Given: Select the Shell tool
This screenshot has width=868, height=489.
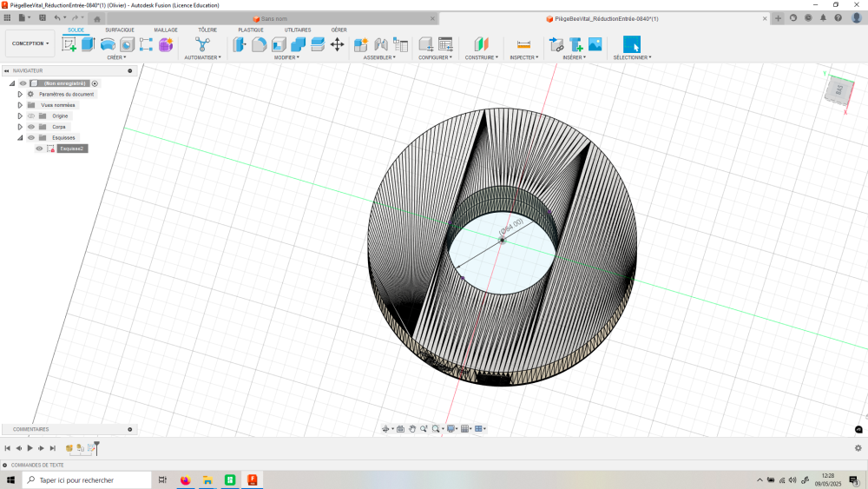Looking at the screenshot, I should coord(279,44).
